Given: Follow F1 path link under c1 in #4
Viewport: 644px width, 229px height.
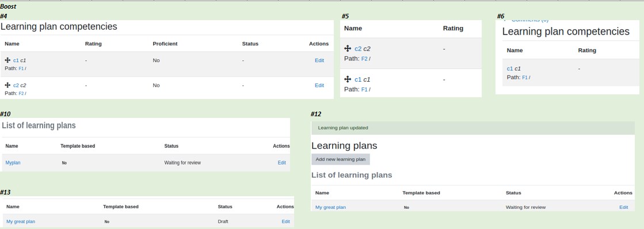Looking at the screenshot, I should click(21, 68).
